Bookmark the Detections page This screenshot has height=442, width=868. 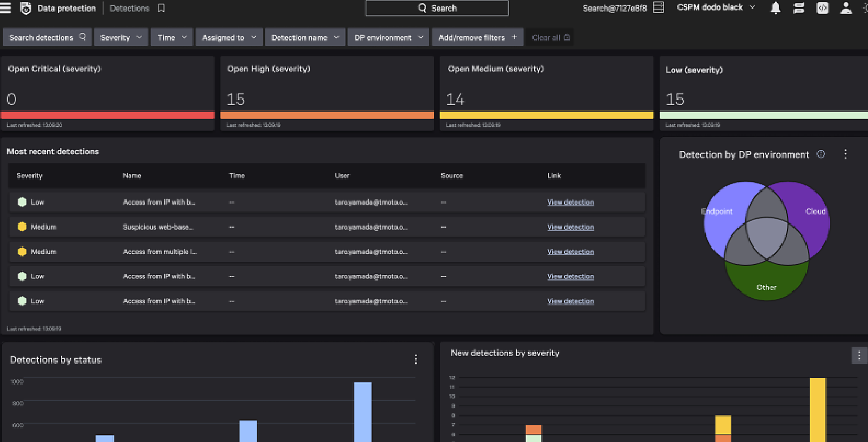click(161, 8)
